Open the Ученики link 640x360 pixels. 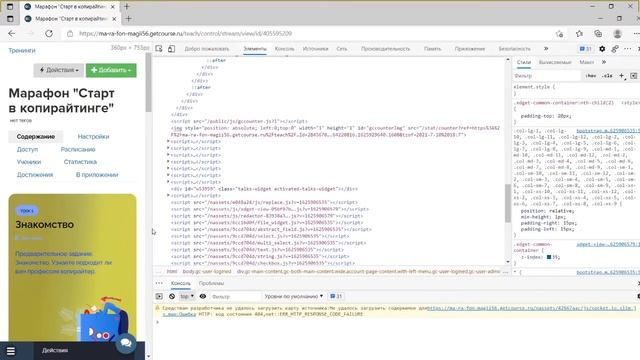coord(29,162)
